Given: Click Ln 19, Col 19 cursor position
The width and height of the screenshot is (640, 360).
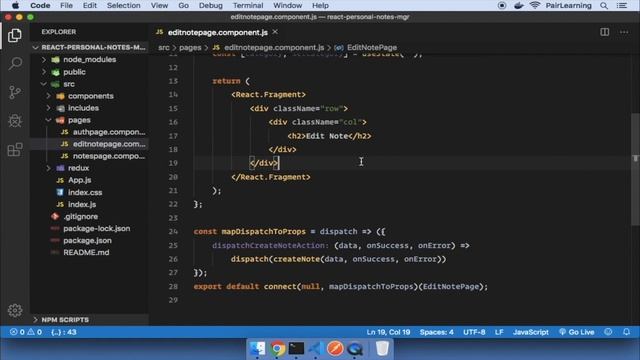Looking at the screenshot, I should [388, 332].
